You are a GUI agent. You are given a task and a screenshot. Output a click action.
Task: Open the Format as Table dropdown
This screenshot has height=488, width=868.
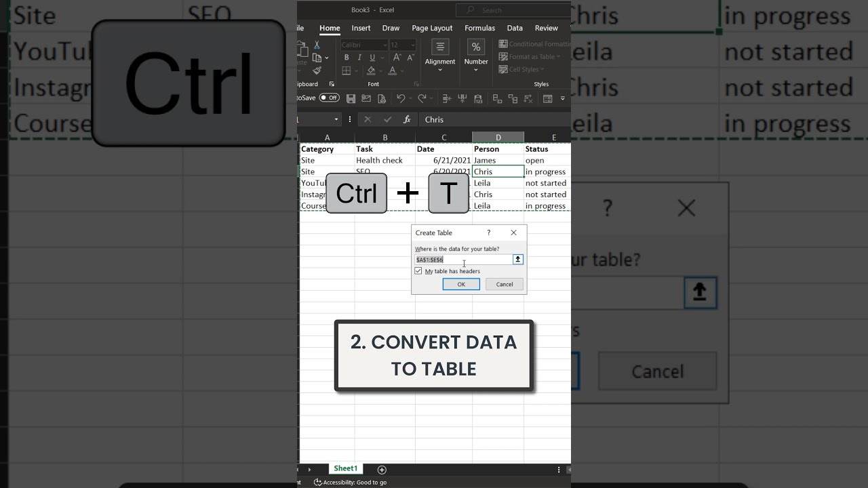530,57
